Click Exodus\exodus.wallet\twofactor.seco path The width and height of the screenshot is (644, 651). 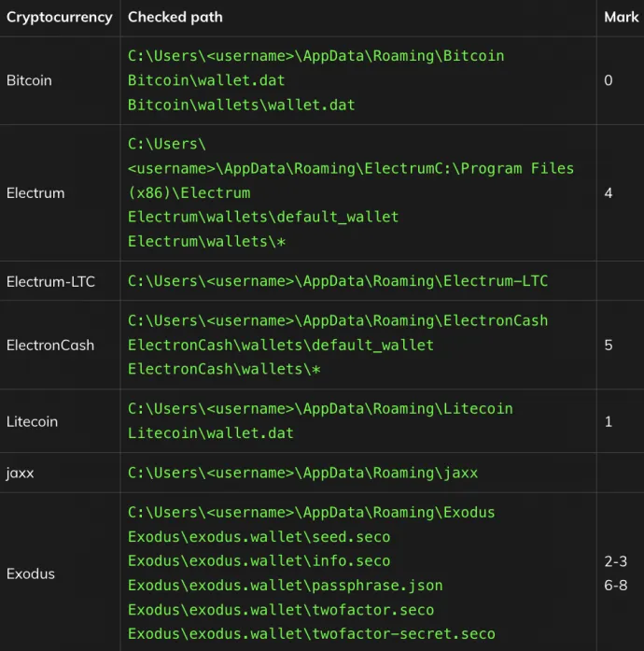[x=281, y=610]
